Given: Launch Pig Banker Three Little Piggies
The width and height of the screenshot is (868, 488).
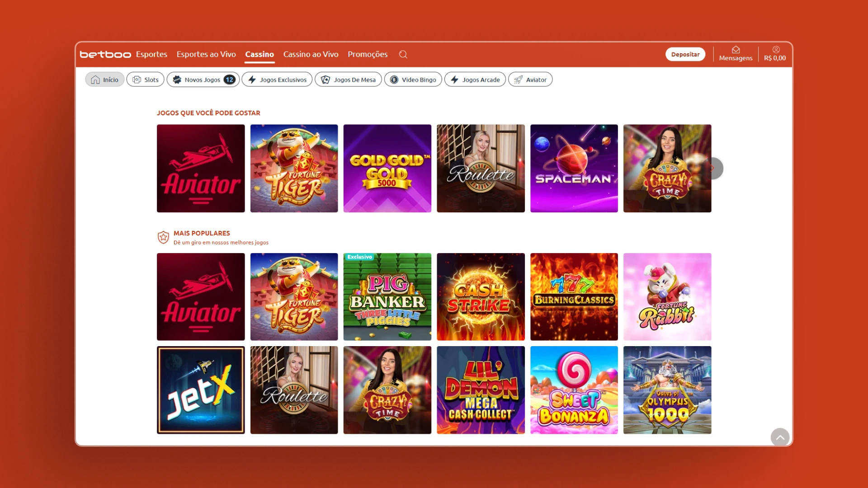Looking at the screenshot, I should (387, 297).
